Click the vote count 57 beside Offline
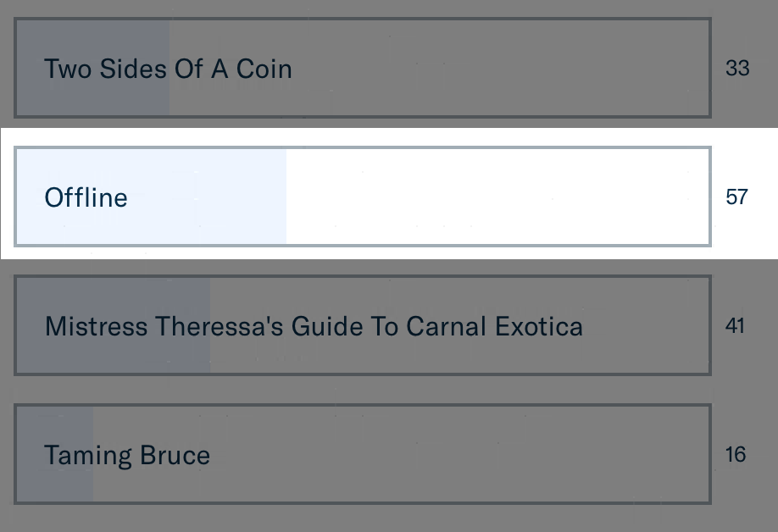This screenshot has width=778, height=532. (736, 197)
